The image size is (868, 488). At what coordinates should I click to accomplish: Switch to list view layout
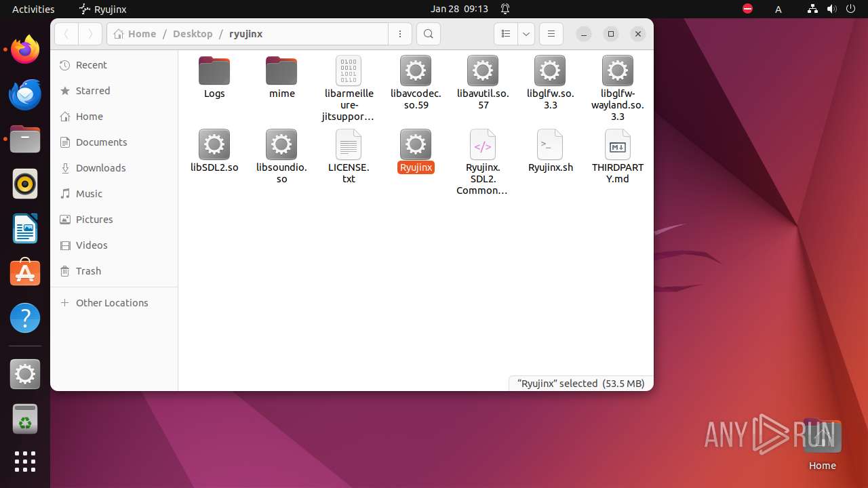(505, 34)
